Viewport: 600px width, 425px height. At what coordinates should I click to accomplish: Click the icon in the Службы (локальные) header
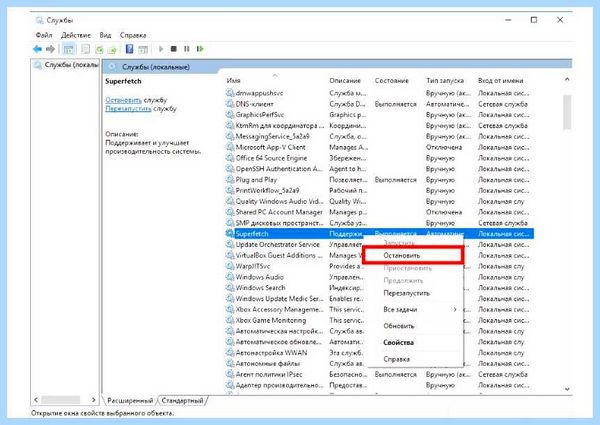pyautogui.click(x=112, y=67)
